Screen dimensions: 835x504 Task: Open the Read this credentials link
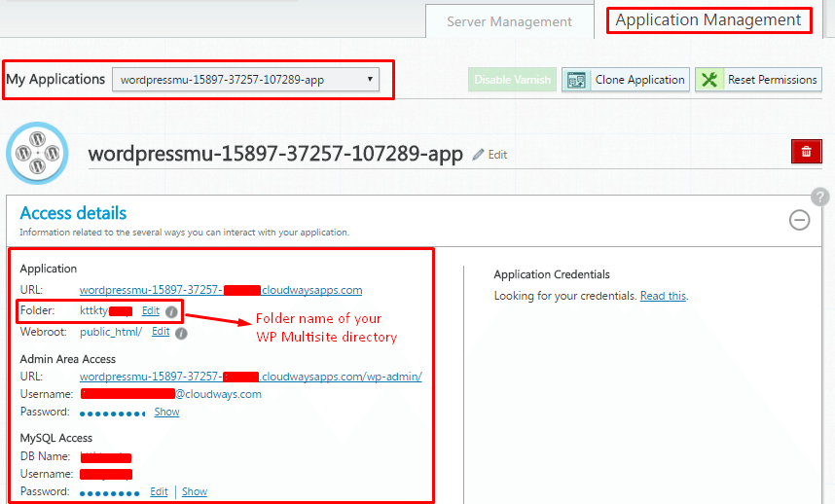coord(663,296)
